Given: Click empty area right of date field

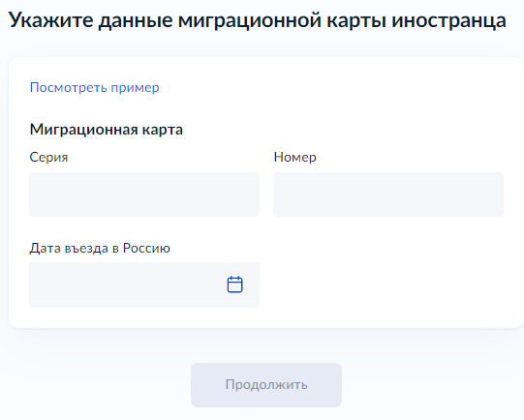Looking at the screenshot, I should pyautogui.click(x=387, y=285).
